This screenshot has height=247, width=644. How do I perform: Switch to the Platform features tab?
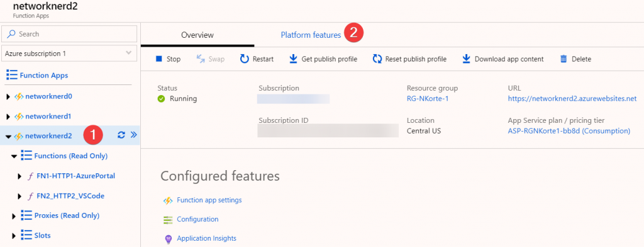(311, 35)
